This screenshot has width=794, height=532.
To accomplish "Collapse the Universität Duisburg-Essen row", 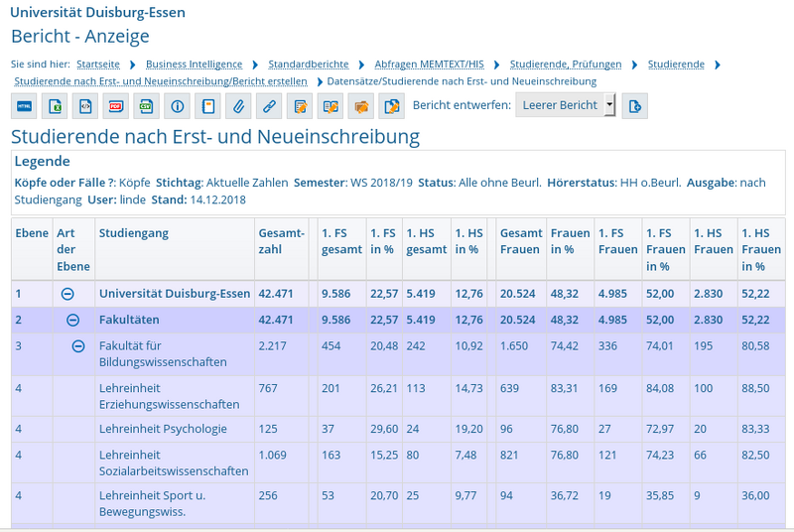I will click(67, 294).
